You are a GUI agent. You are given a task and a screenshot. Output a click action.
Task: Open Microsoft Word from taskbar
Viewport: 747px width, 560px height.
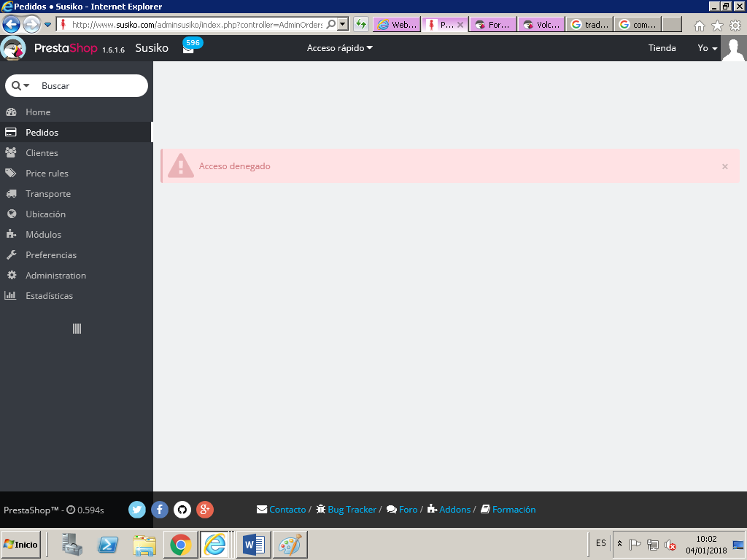(x=254, y=544)
